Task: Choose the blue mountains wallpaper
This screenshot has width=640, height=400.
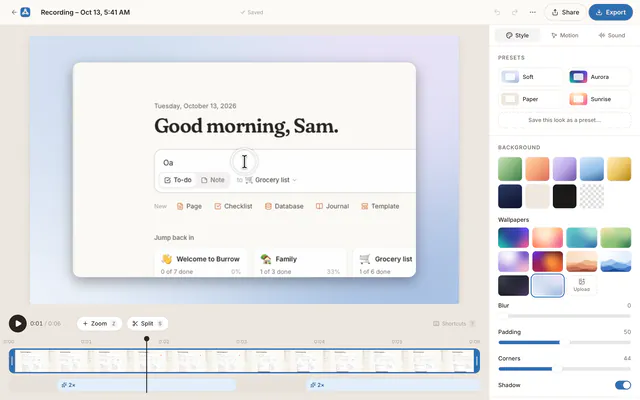Action: coord(616,262)
